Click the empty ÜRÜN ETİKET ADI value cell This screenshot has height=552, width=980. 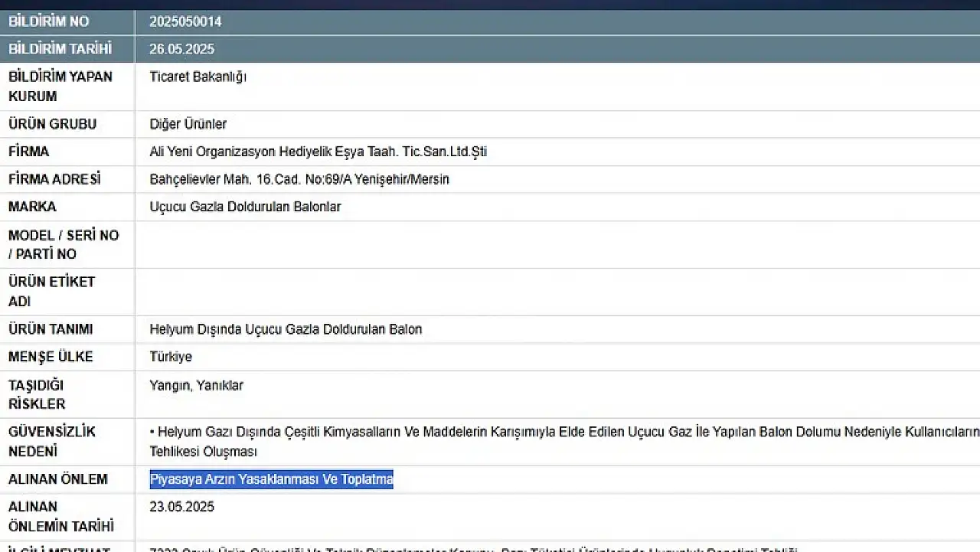click(536, 292)
